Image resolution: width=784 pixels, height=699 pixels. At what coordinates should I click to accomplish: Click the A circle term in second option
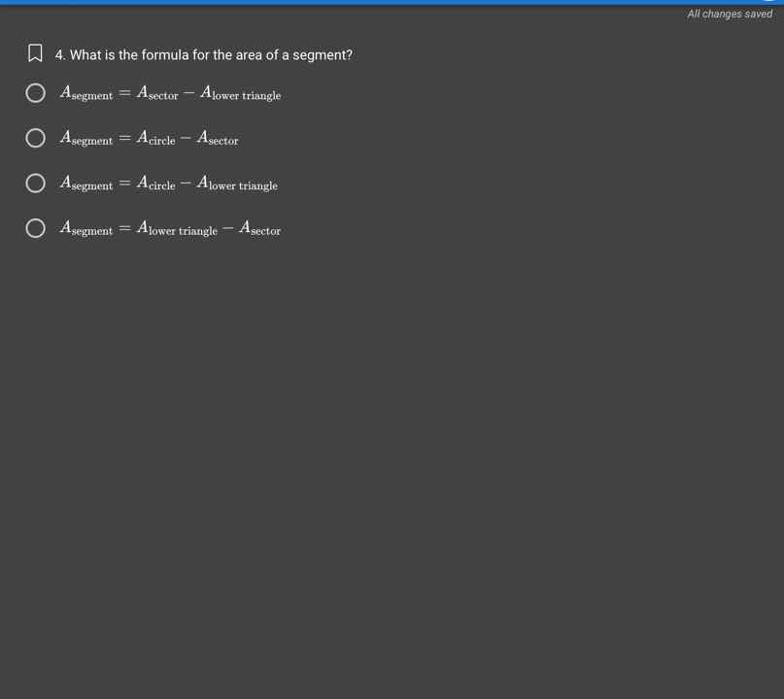155,139
